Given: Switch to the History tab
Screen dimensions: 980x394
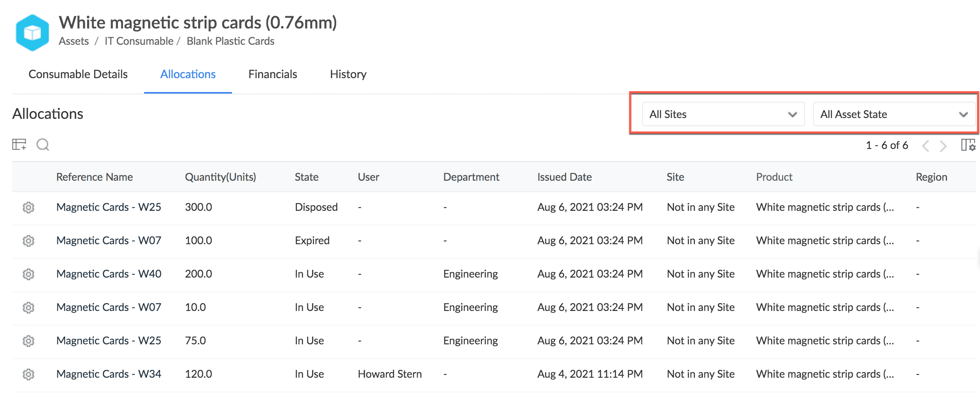Looking at the screenshot, I should coord(348,74).
